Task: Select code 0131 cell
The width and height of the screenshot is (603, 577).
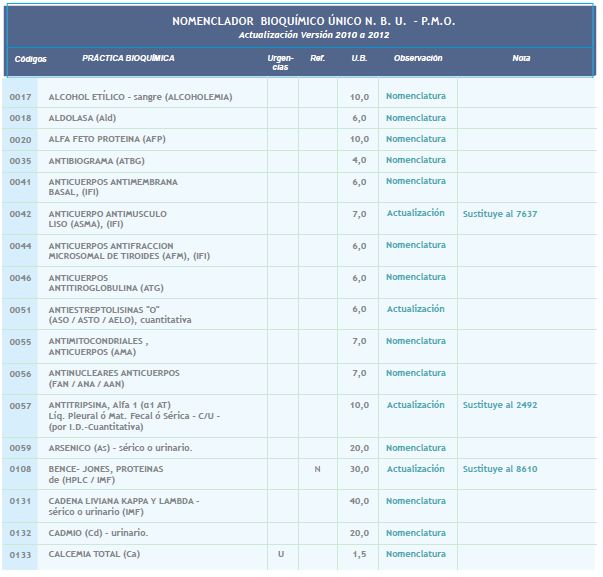Action: click(x=20, y=501)
